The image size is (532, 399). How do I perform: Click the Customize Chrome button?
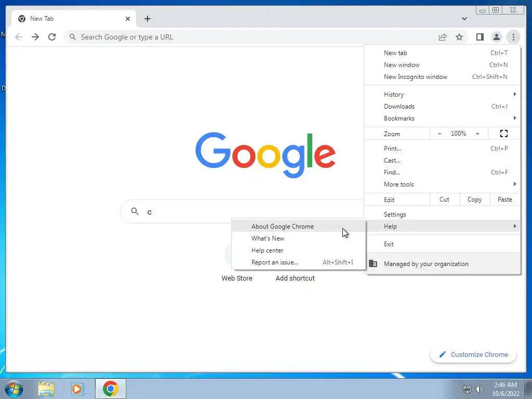(473, 354)
